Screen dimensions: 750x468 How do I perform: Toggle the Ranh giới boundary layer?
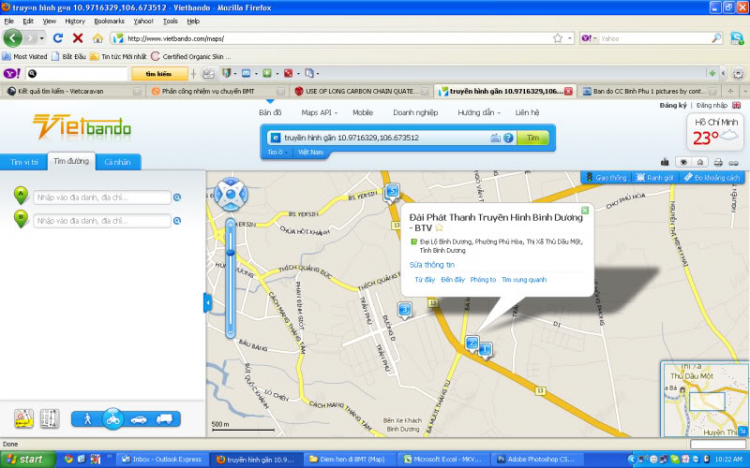pyautogui.click(x=654, y=178)
